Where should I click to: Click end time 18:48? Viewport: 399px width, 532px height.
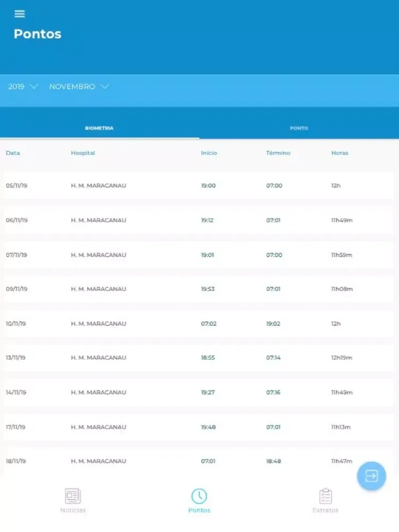pos(273,461)
